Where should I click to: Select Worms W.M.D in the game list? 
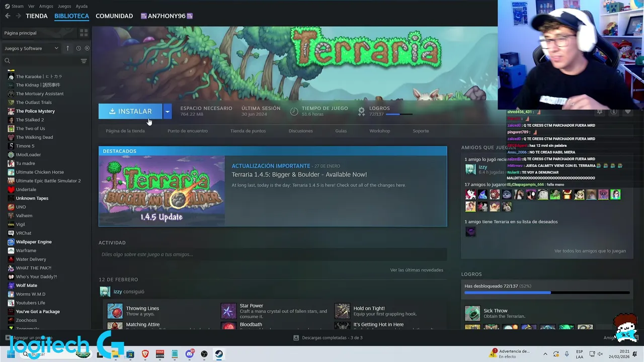click(31, 294)
